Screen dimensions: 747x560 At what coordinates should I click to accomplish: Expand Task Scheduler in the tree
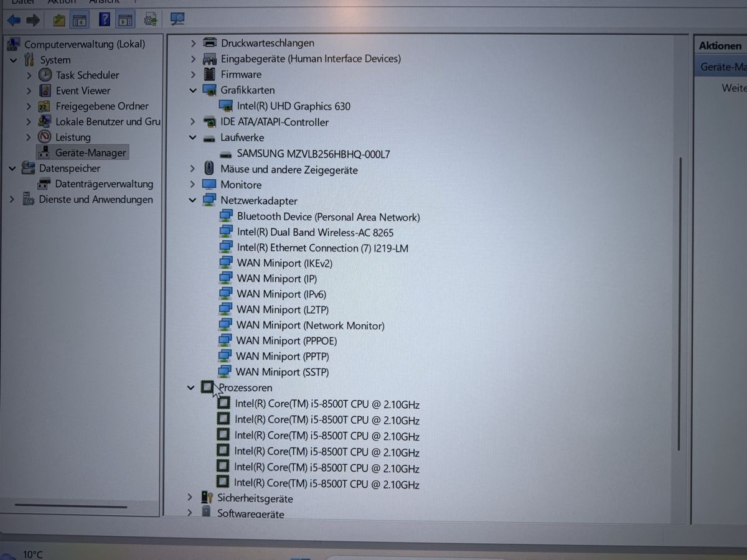coord(29,75)
